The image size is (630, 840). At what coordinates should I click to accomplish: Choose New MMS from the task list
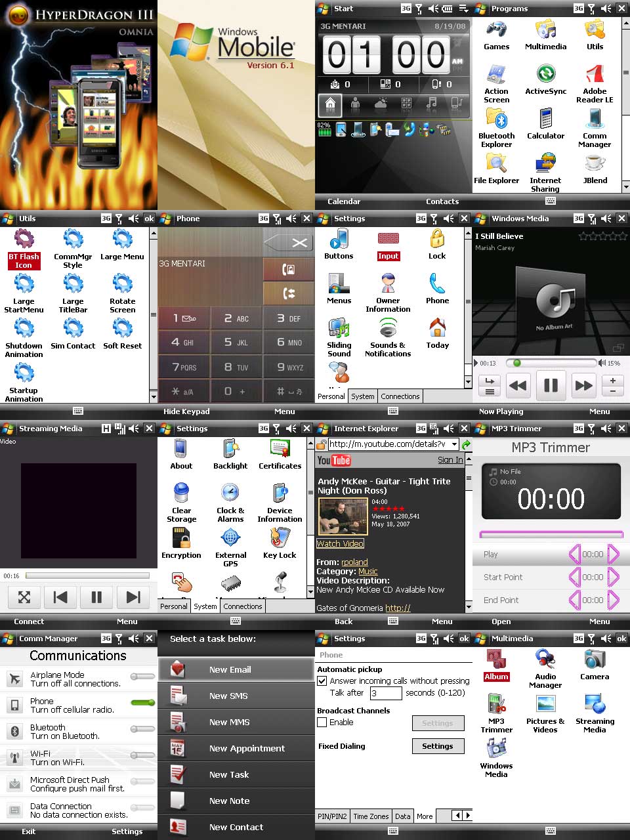click(x=236, y=722)
